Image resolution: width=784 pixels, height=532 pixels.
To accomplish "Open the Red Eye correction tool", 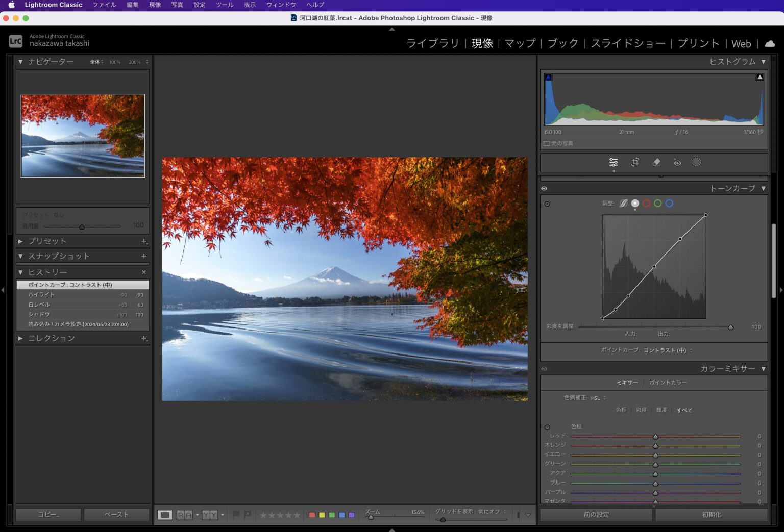I will [x=677, y=162].
